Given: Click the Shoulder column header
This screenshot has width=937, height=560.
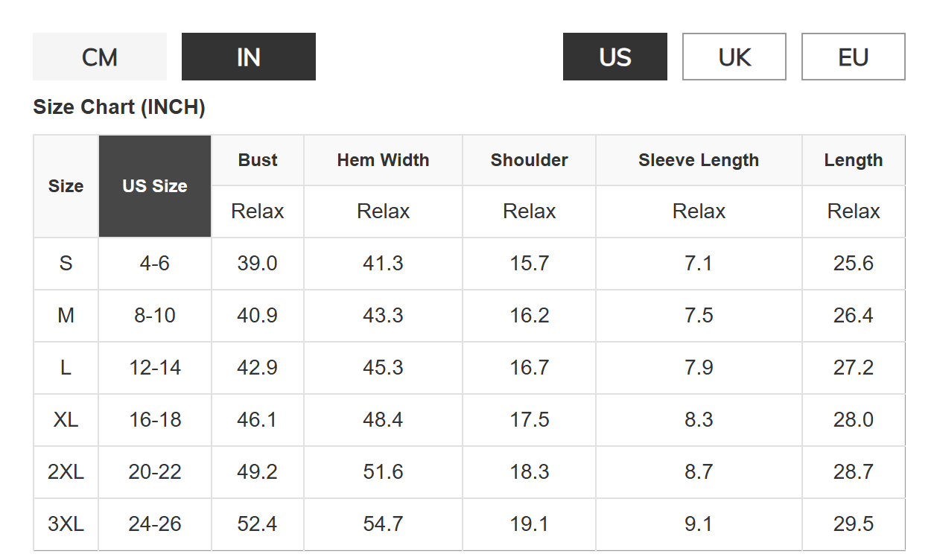Looking at the screenshot, I should coord(529,160).
